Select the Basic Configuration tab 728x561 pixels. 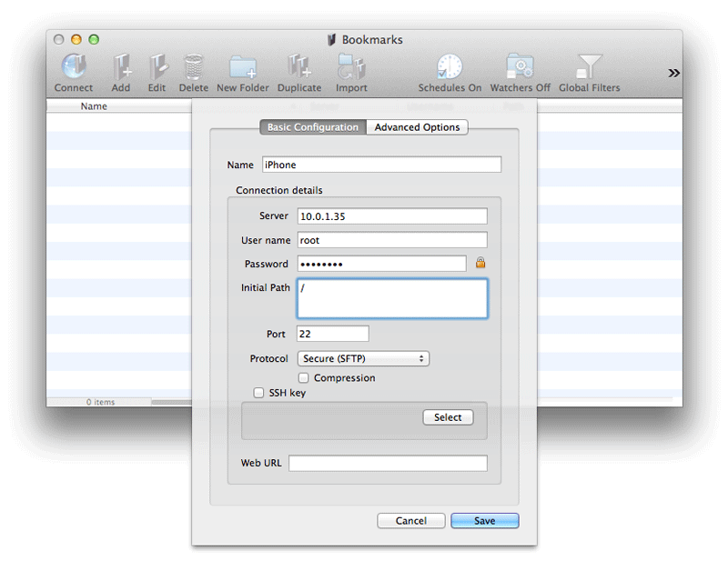tap(312, 127)
